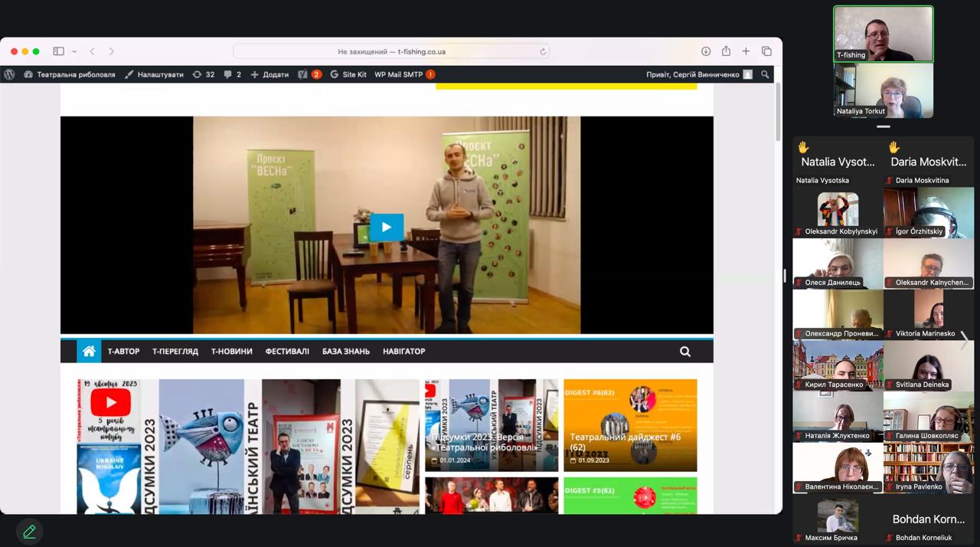Open the 'Привіт, Сергій Винниченко' account menu
980x547 pixels.
point(693,74)
